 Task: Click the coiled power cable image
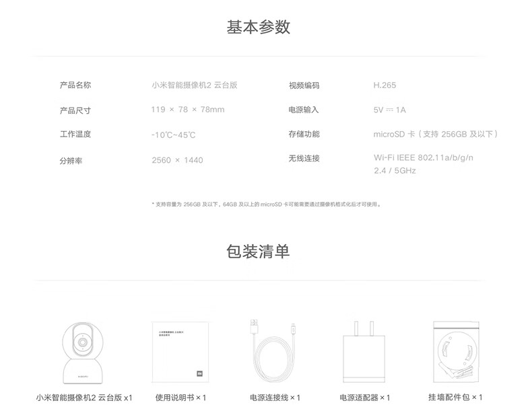[275, 351]
